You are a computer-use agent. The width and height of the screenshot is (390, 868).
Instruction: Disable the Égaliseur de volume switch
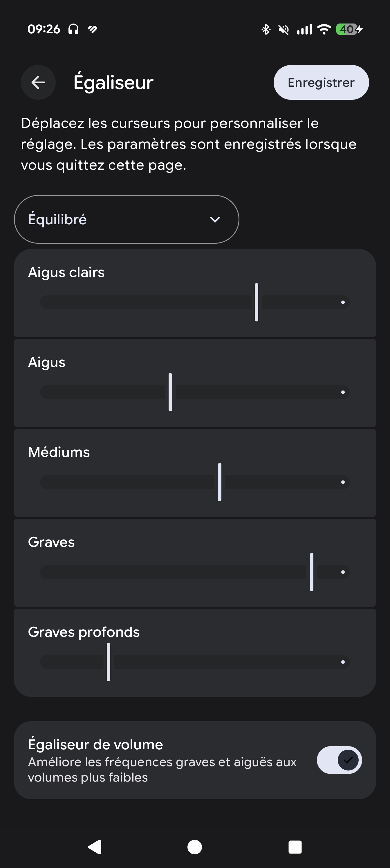coord(339,760)
